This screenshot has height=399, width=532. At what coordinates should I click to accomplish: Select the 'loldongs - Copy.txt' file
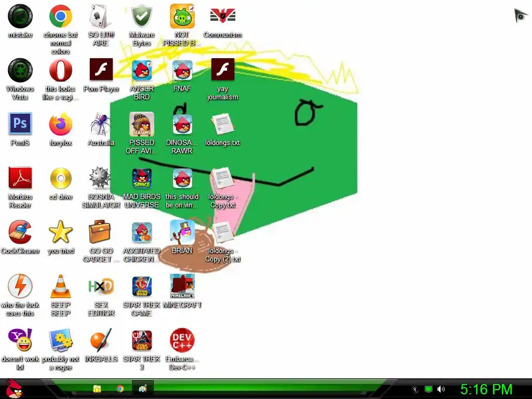coord(222,178)
